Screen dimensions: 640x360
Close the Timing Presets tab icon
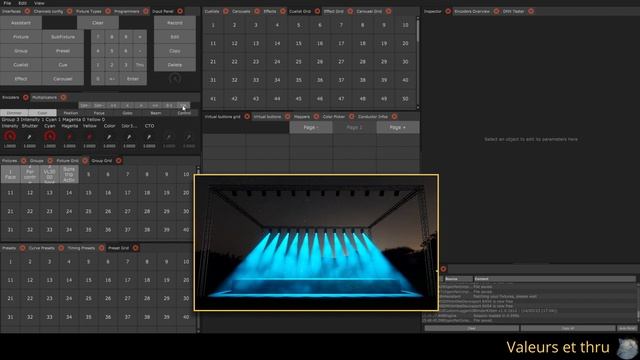(x=101, y=248)
